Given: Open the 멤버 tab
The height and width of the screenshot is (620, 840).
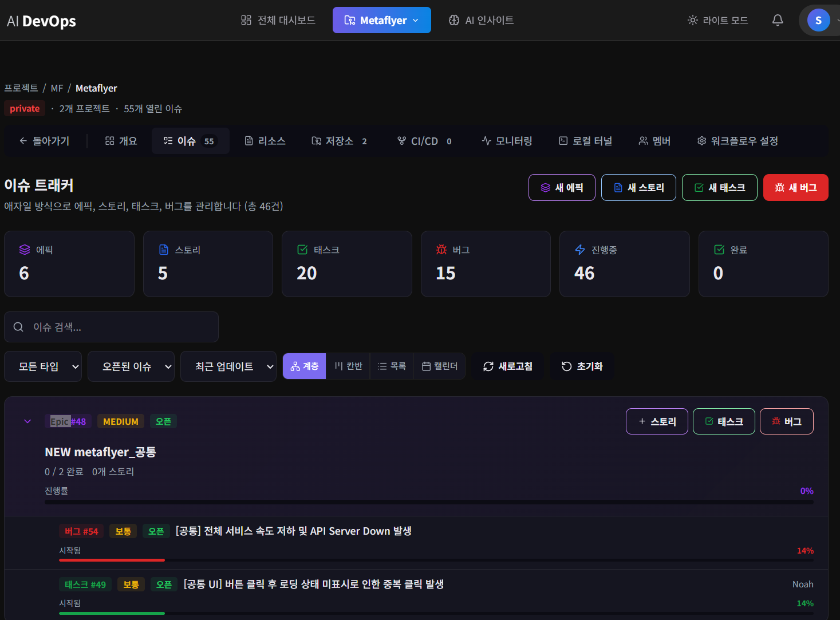Looking at the screenshot, I should click(x=654, y=141).
